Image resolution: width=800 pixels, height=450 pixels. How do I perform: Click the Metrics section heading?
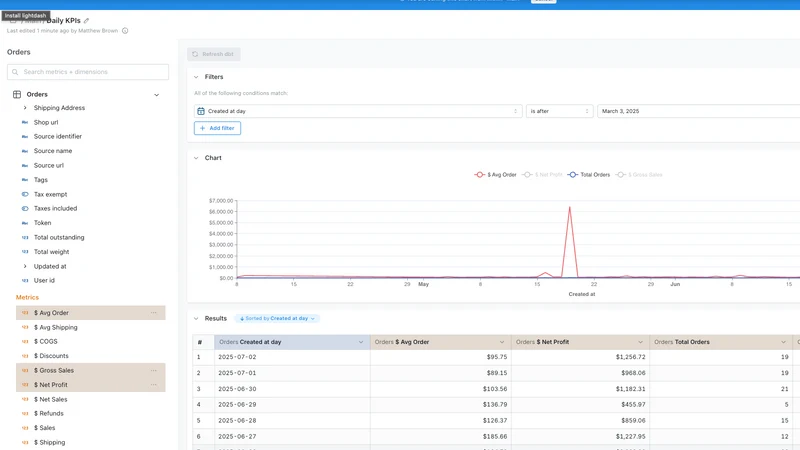[27, 297]
